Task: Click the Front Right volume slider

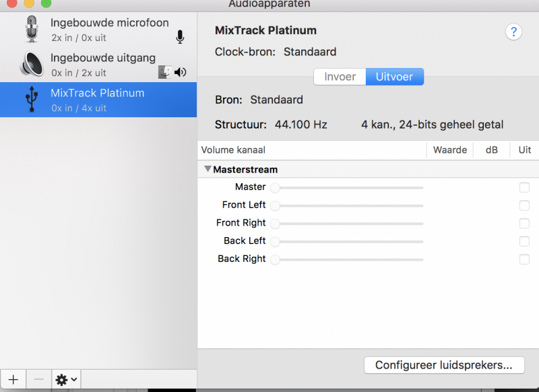Action: coord(347,224)
